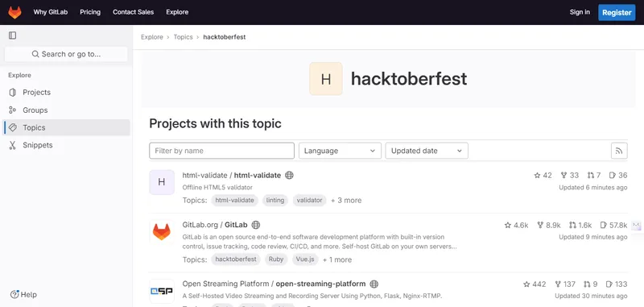Collapse the sidebar with the panel icon
This screenshot has height=307, width=644.
coord(13,35)
